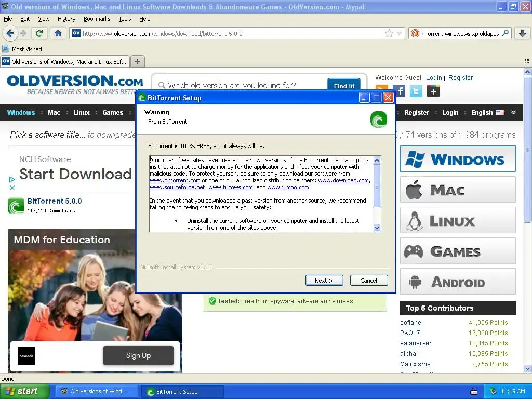Open the History menu
This screenshot has height=399, width=532.
66,19
